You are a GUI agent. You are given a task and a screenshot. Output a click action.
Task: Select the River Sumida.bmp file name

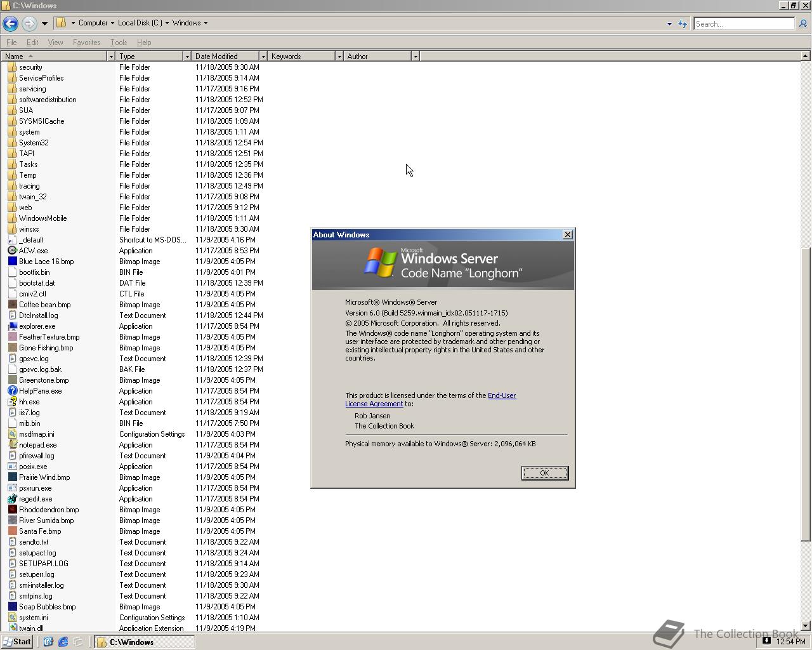coord(46,521)
